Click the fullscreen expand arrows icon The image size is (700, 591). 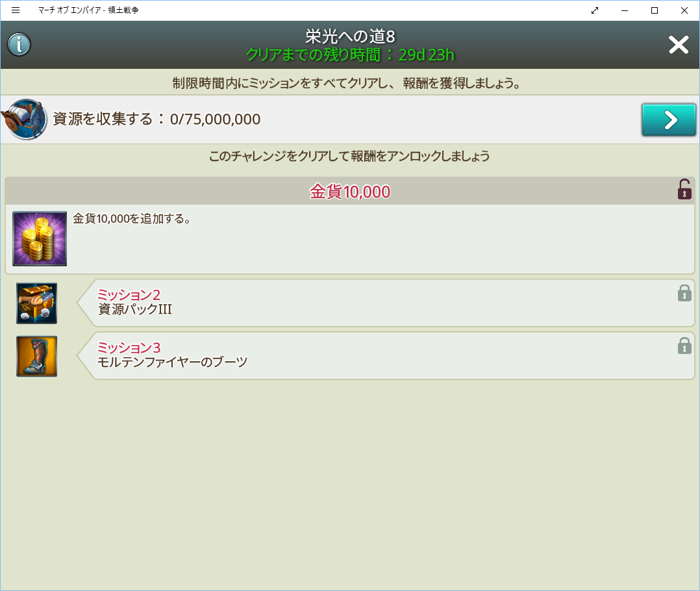[x=595, y=10]
